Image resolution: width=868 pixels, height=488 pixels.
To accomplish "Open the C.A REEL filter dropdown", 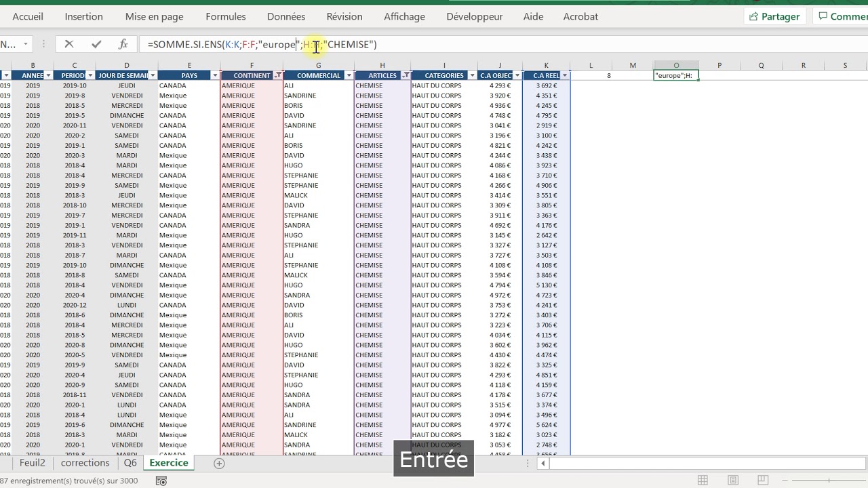I will coord(564,75).
